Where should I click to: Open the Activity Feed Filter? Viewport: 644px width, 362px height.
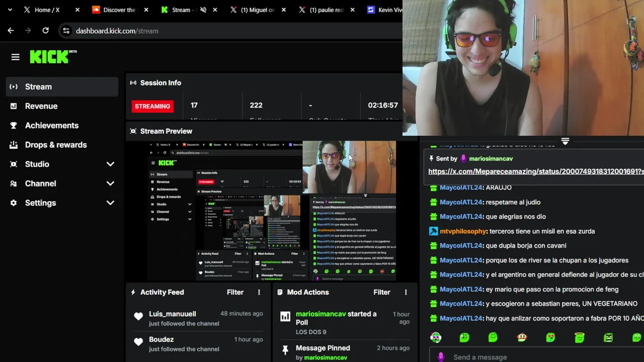coord(235,292)
